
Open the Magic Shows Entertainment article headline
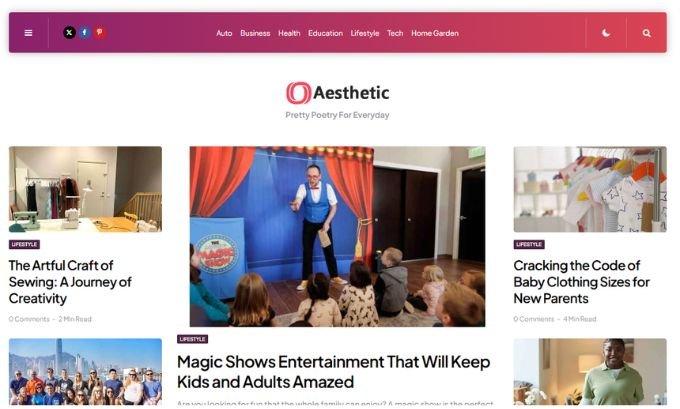click(x=333, y=372)
